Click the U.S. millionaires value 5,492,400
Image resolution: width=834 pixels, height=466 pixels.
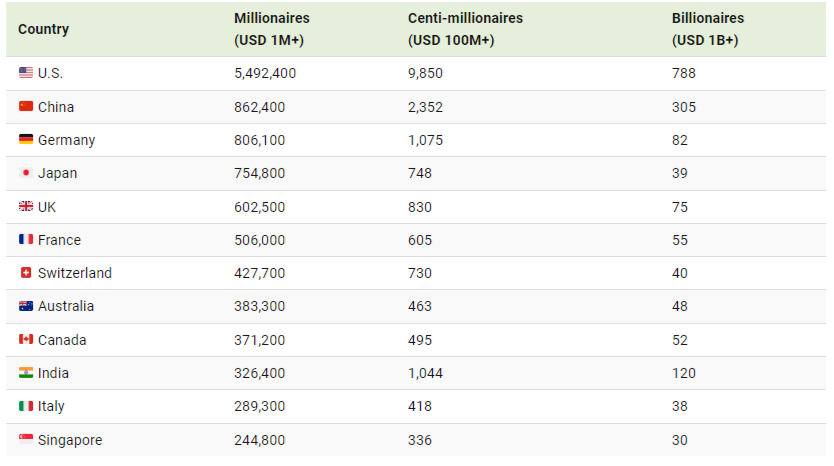point(265,73)
